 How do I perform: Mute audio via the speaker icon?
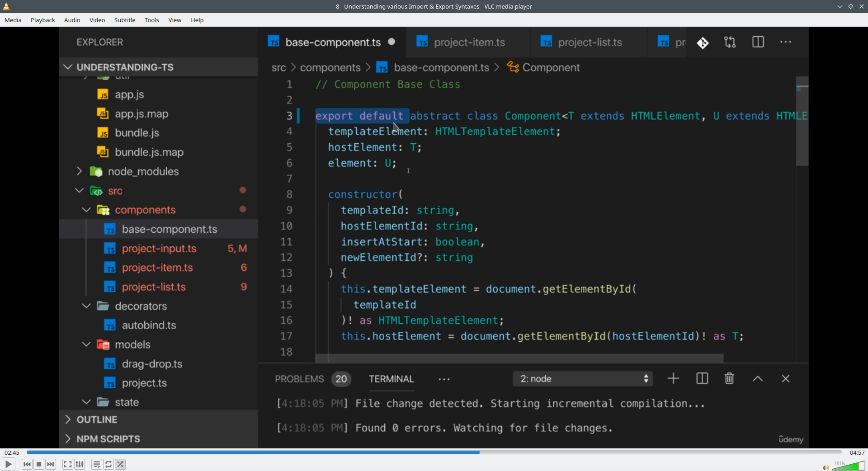pyautogui.click(x=826, y=467)
